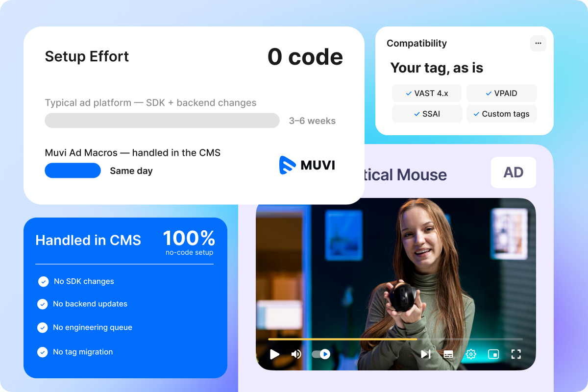Click the Compatibility card title
The image size is (588, 392).
[x=416, y=43]
